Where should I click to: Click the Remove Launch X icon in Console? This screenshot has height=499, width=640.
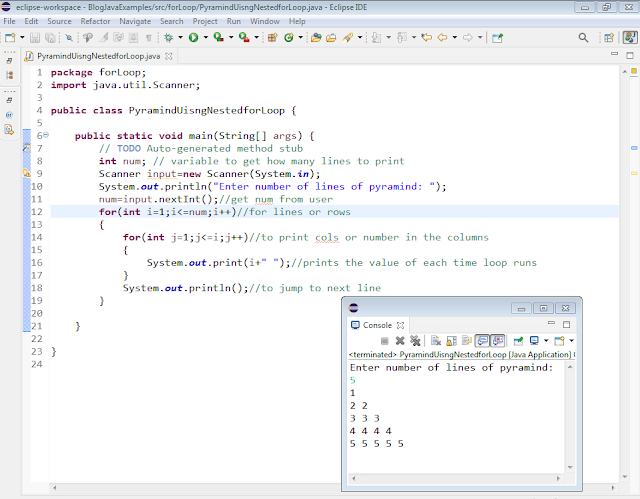[400, 341]
